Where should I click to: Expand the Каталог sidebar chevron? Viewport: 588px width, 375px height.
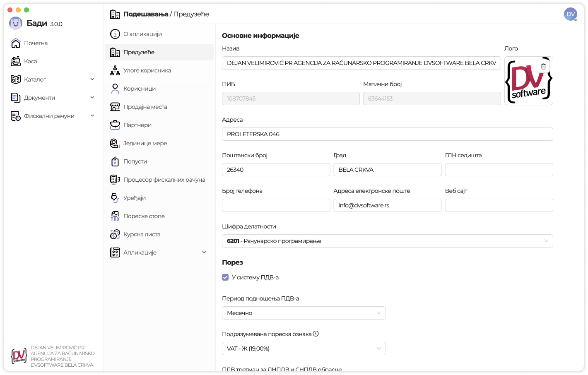[x=92, y=79]
